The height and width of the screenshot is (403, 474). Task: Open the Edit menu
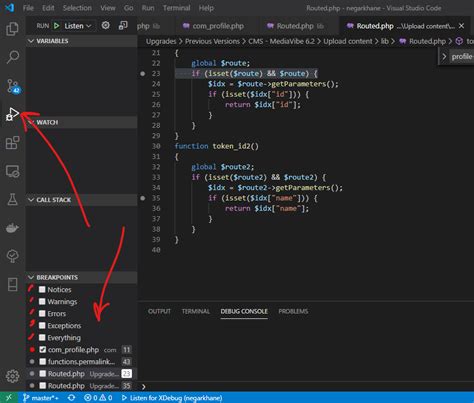point(48,8)
